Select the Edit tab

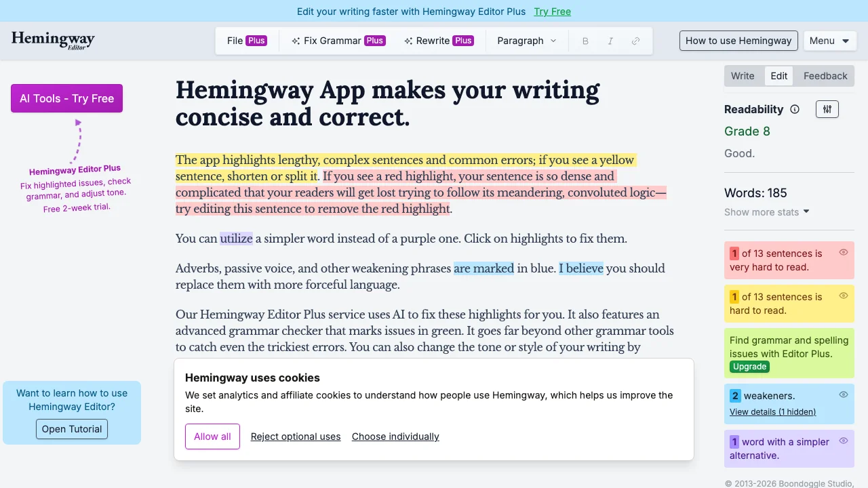[779, 76]
